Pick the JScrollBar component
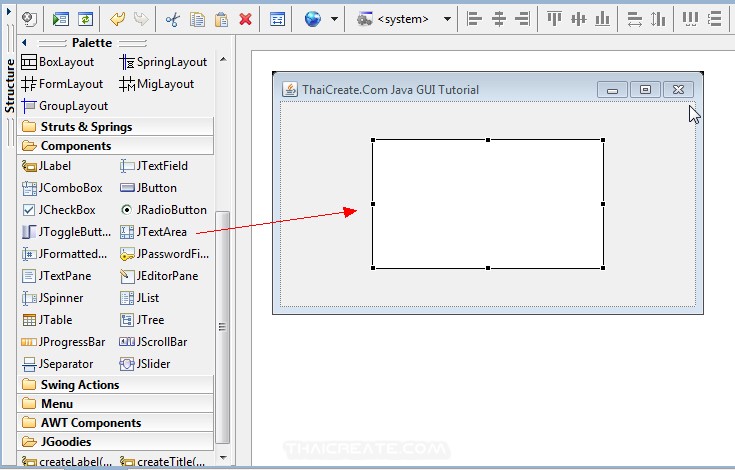The width and height of the screenshot is (735, 470). click(154, 342)
